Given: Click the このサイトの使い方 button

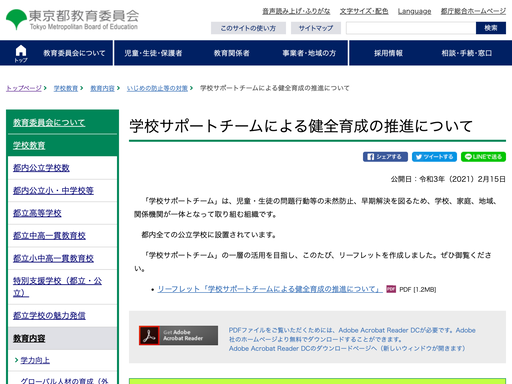Looking at the screenshot, I should click(248, 28).
